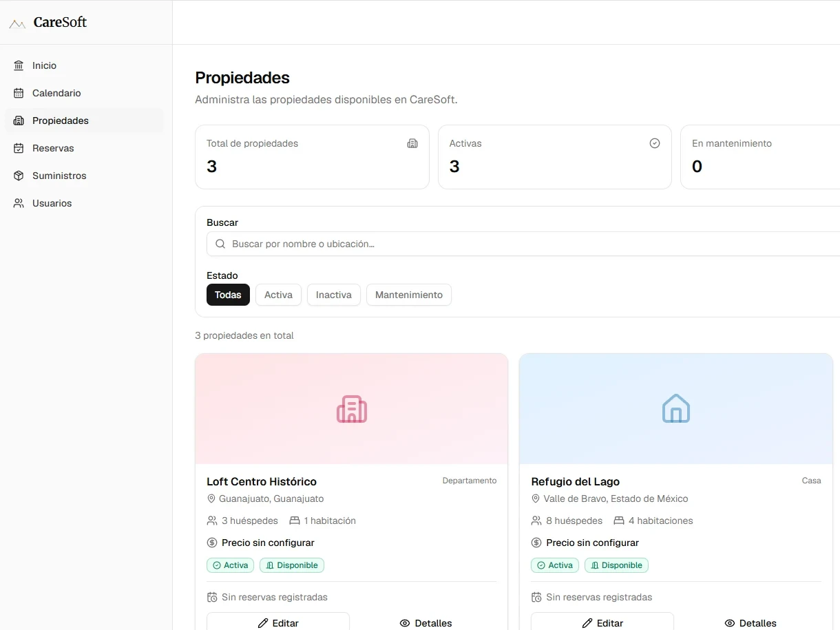Click dollar icon on Loft Centro Histórico card
Image resolution: width=840 pixels, height=630 pixels.
(x=212, y=543)
